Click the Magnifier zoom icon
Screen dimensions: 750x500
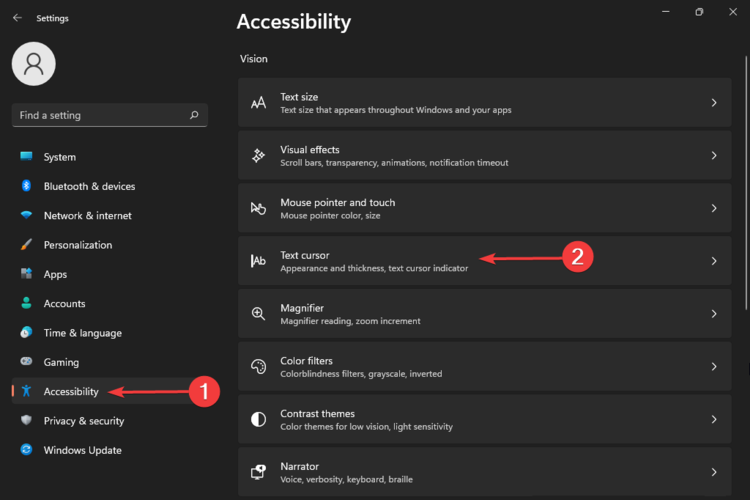pyautogui.click(x=258, y=314)
